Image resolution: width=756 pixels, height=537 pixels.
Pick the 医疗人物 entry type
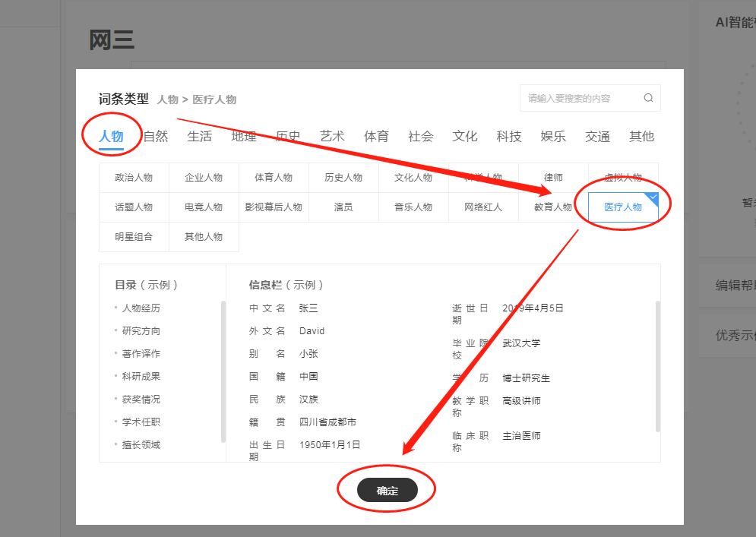click(623, 207)
